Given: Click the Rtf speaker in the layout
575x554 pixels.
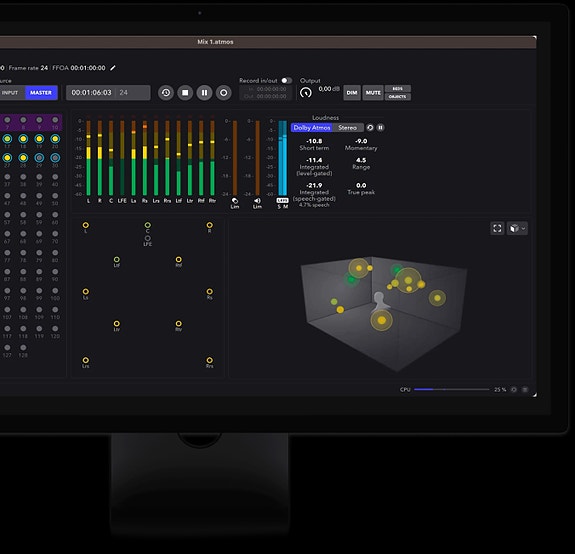Looking at the screenshot, I should pyautogui.click(x=179, y=260).
